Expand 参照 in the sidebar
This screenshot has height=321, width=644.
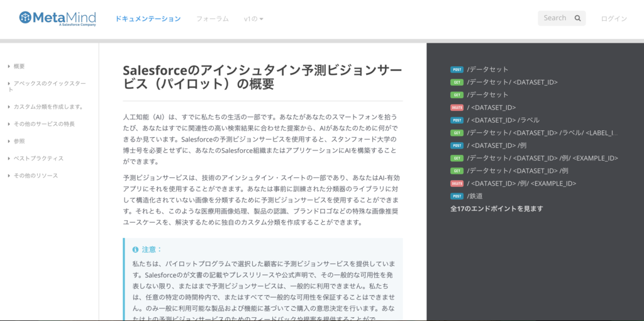tap(19, 141)
